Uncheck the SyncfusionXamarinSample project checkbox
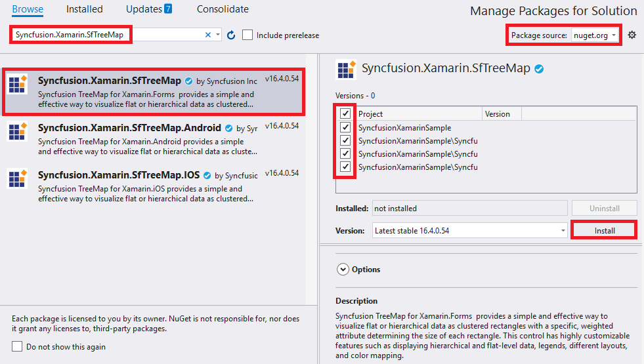 tap(345, 128)
